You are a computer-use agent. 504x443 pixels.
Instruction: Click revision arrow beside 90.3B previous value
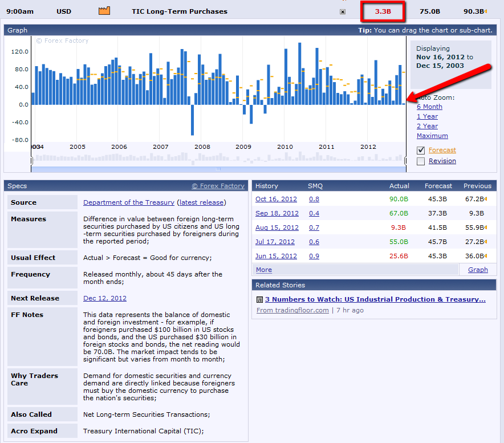pos(486,11)
